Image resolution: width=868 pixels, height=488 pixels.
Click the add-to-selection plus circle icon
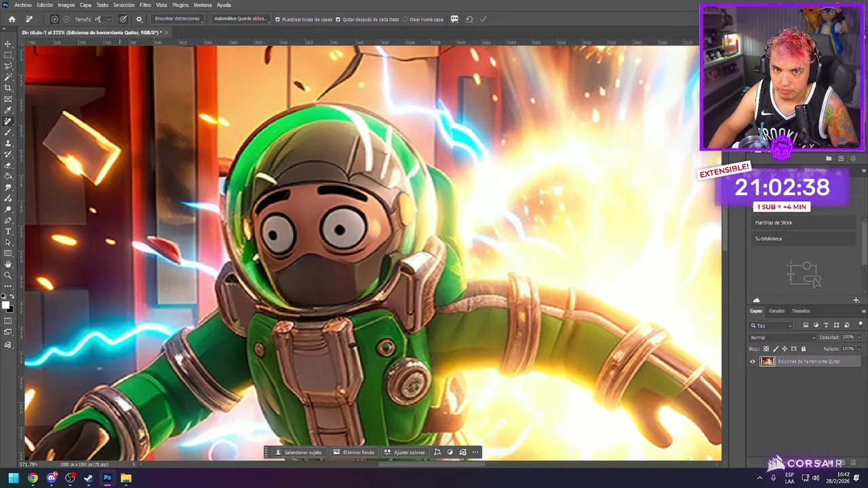(55, 19)
